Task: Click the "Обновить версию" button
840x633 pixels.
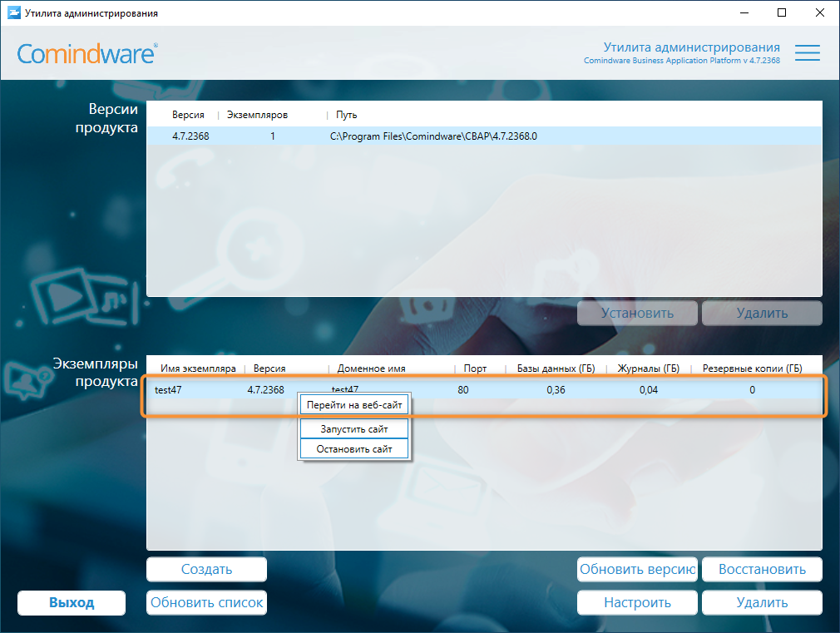Action: (637, 569)
